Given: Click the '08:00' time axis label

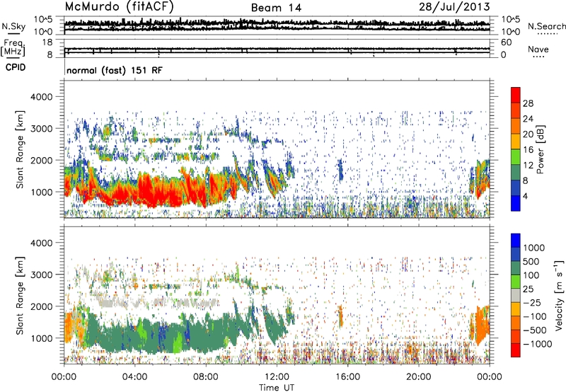Looking at the screenshot, I should point(205,377).
